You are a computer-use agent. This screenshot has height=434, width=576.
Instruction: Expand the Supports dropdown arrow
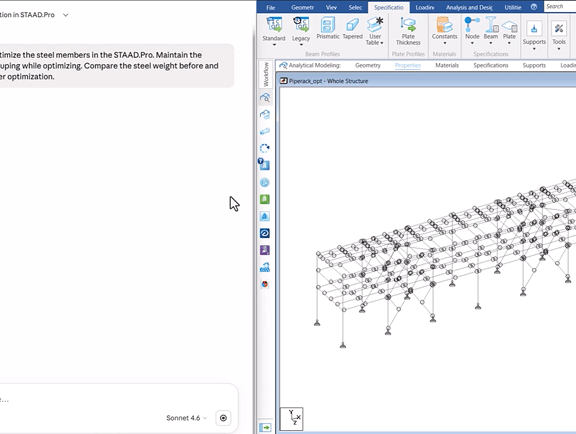click(x=534, y=49)
